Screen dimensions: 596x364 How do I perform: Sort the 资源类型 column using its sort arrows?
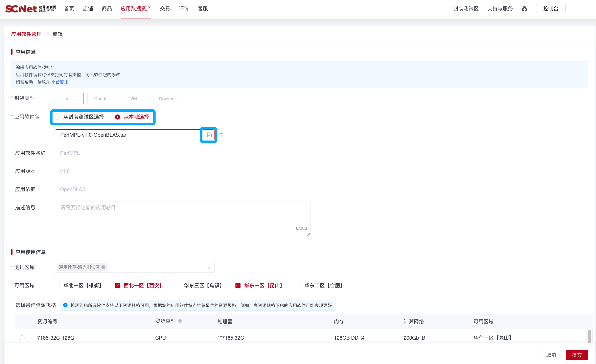click(180, 321)
